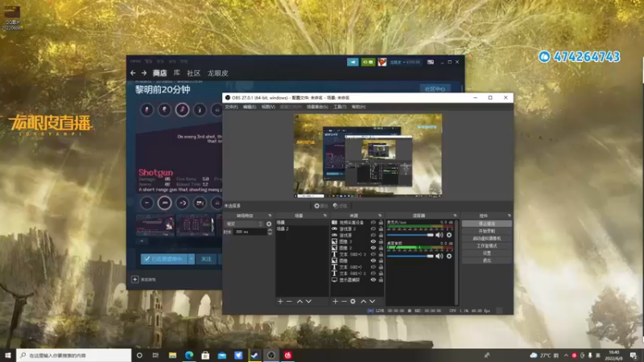The width and height of the screenshot is (644, 362).
Task: Toggle visibility of 图像 2 source
Action: click(373, 248)
